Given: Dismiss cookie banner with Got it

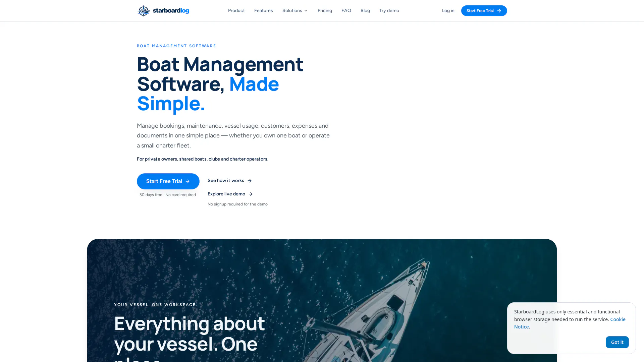Looking at the screenshot, I should 617,342.
